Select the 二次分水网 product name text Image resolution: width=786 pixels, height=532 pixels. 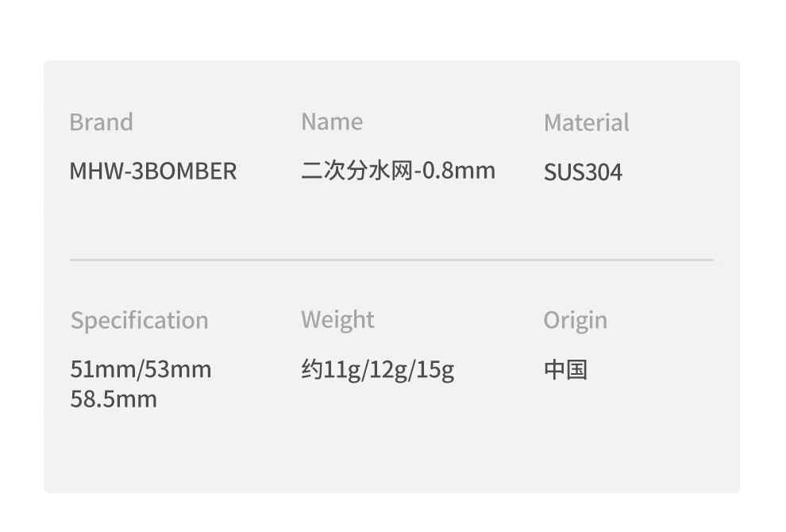pyautogui.click(x=356, y=171)
